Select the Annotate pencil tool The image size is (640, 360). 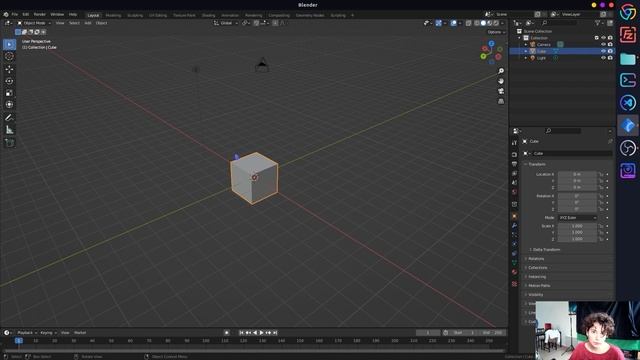pos(9,118)
